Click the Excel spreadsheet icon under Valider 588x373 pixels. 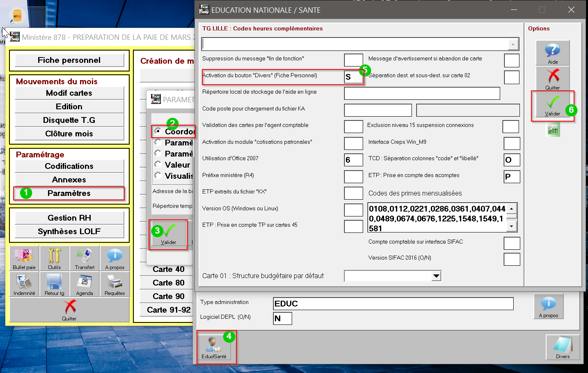point(553,130)
